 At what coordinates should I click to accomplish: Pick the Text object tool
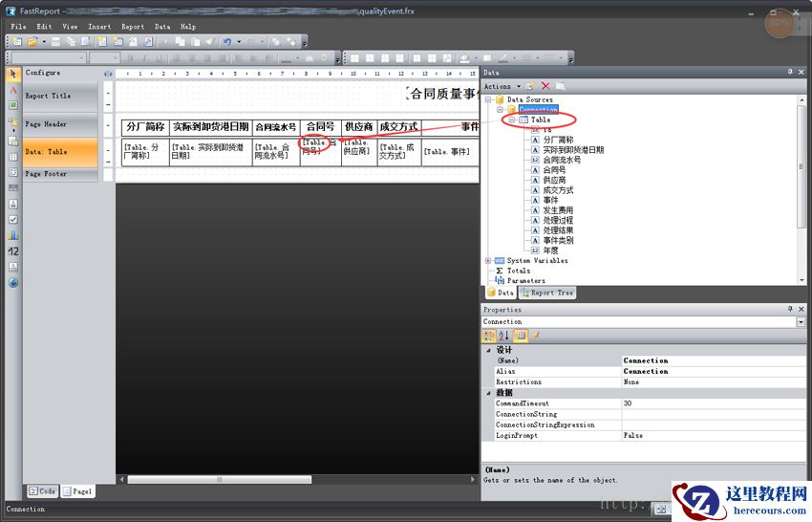click(12, 90)
